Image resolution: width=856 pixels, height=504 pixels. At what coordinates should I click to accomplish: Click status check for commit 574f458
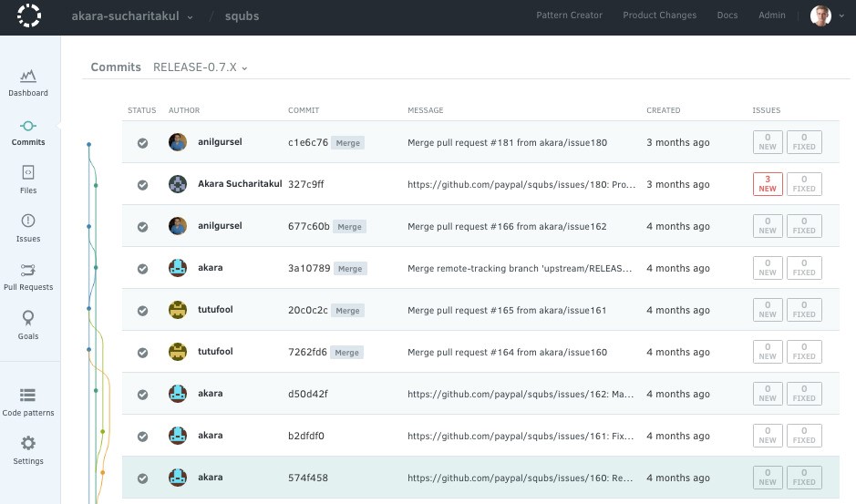click(142, 478)
